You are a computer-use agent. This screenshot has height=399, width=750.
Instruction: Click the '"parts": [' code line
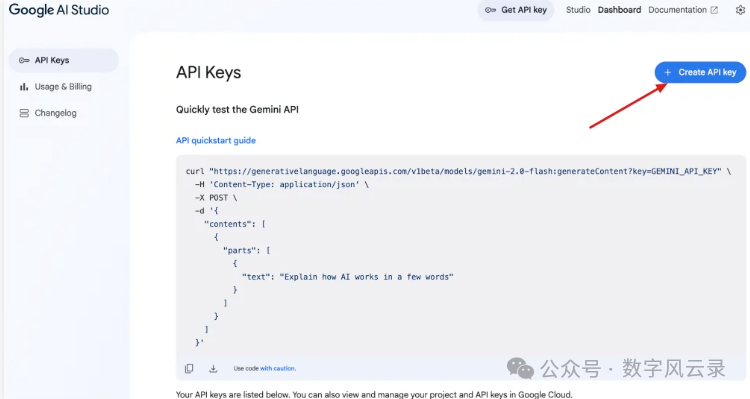click(x=246, y=250)
